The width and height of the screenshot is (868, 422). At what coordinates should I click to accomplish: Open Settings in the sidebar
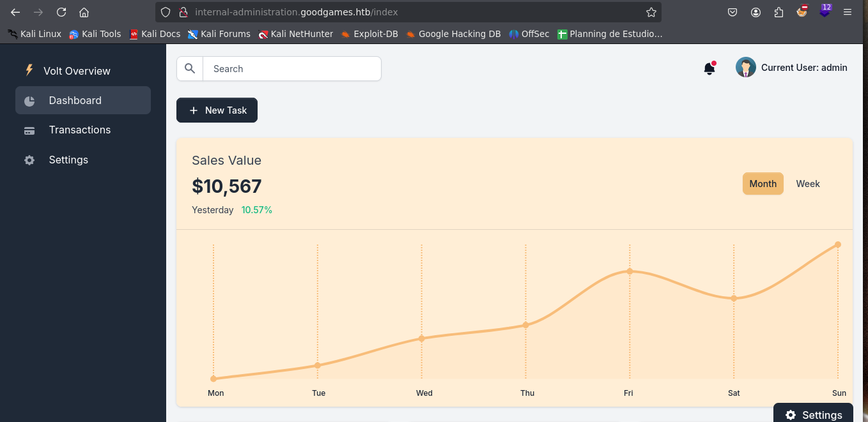point(68,160)
